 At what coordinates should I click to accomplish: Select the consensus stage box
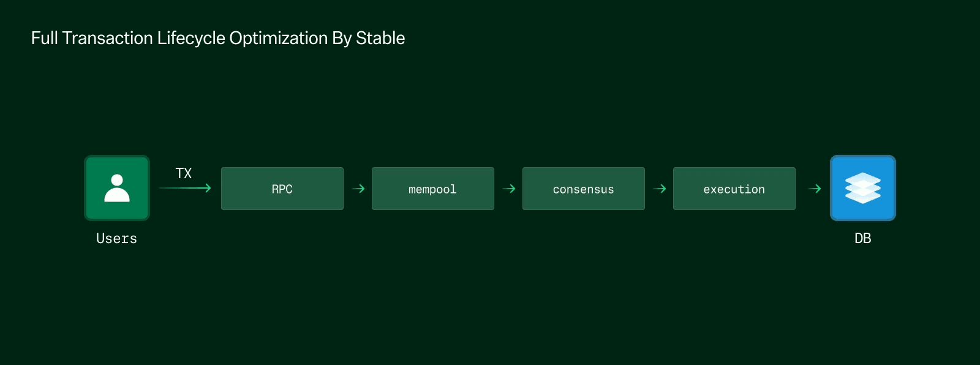click(583, 189)
